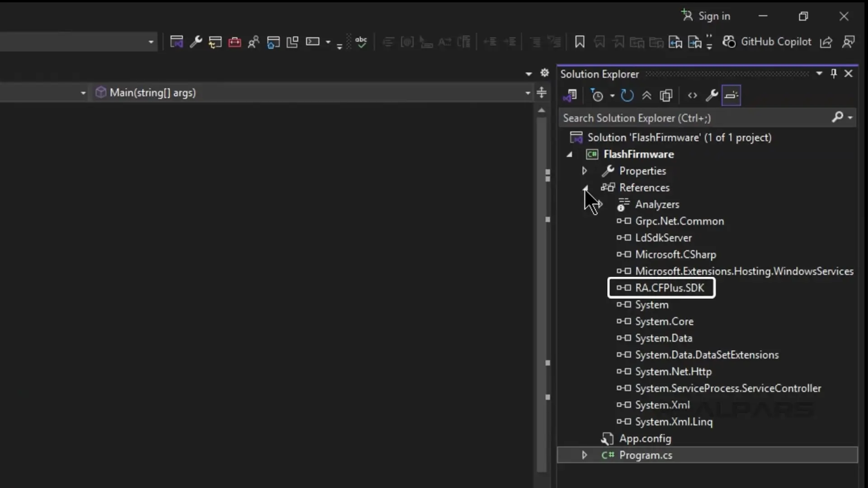Viewport: 868px width, 488px height.
Task: Open Properties wrench in Solution Explorer toolbar
Action: (712, 95)
